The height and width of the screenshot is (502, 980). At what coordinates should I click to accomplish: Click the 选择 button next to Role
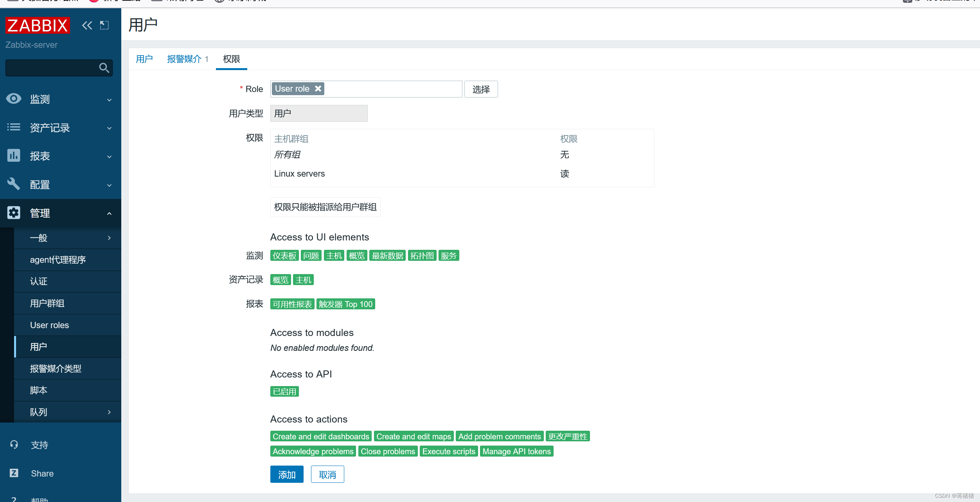(481, 89)
